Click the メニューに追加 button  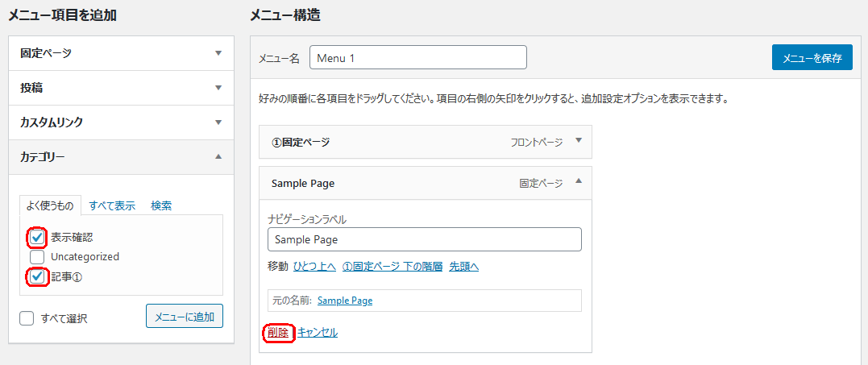pos(185,317)
